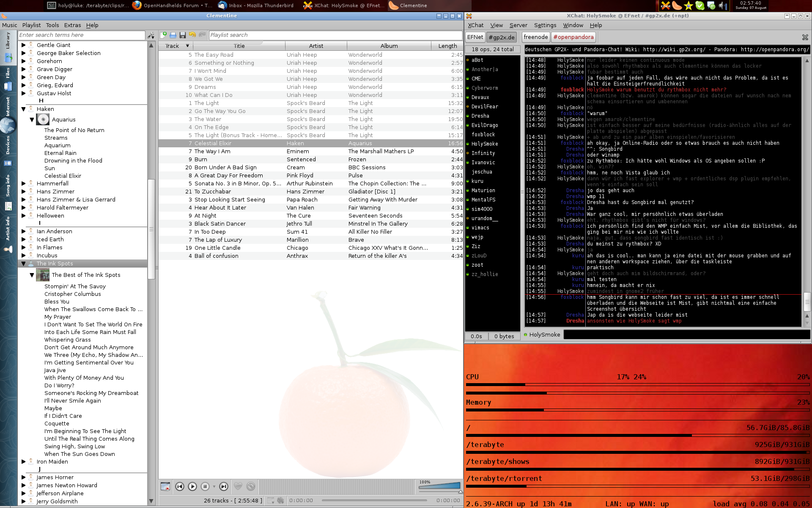The height and width of the screenshot is (508, 812).
Task: Start playback with the play button
Action: [192, 487]
